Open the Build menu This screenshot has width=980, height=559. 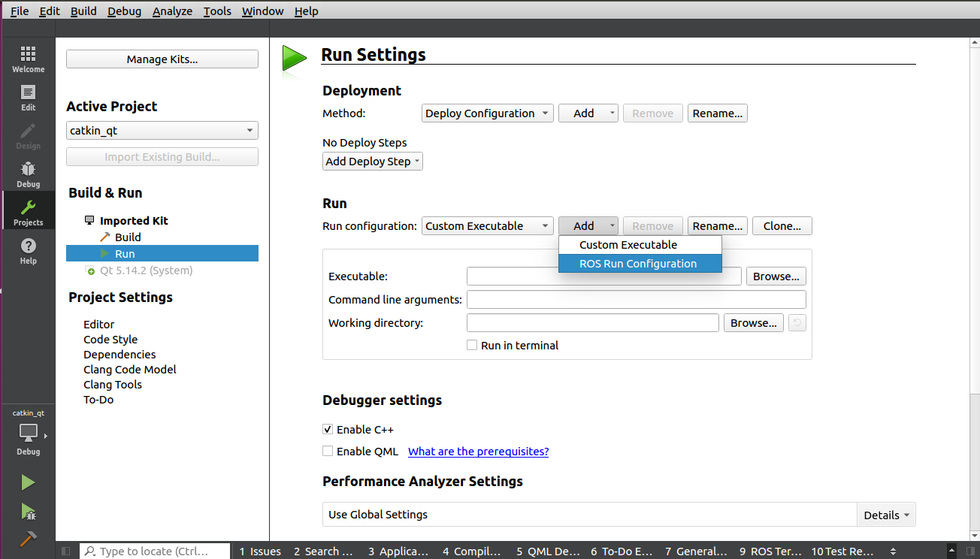pos(83,11)
